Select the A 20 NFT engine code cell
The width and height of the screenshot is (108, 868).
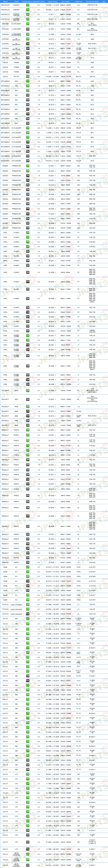[x=92, y=595]
